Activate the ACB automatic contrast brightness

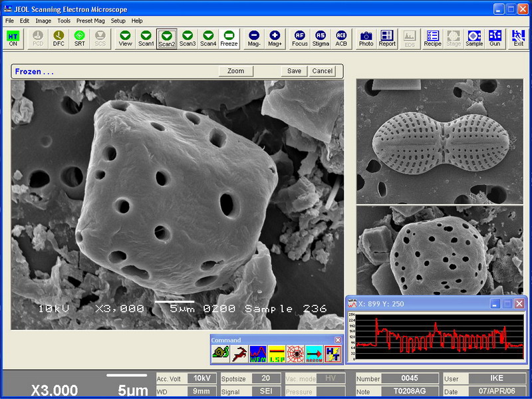point(341,38)
